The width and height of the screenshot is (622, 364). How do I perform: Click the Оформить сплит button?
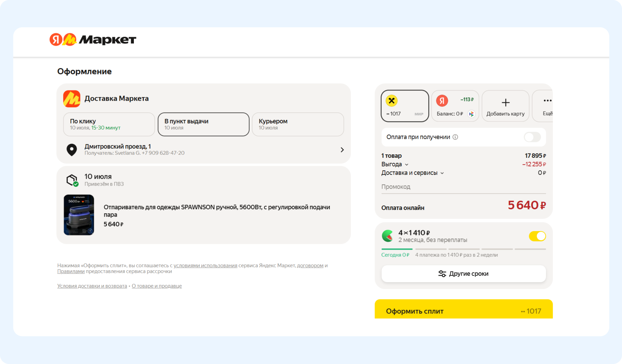click(x=464, y=309)
